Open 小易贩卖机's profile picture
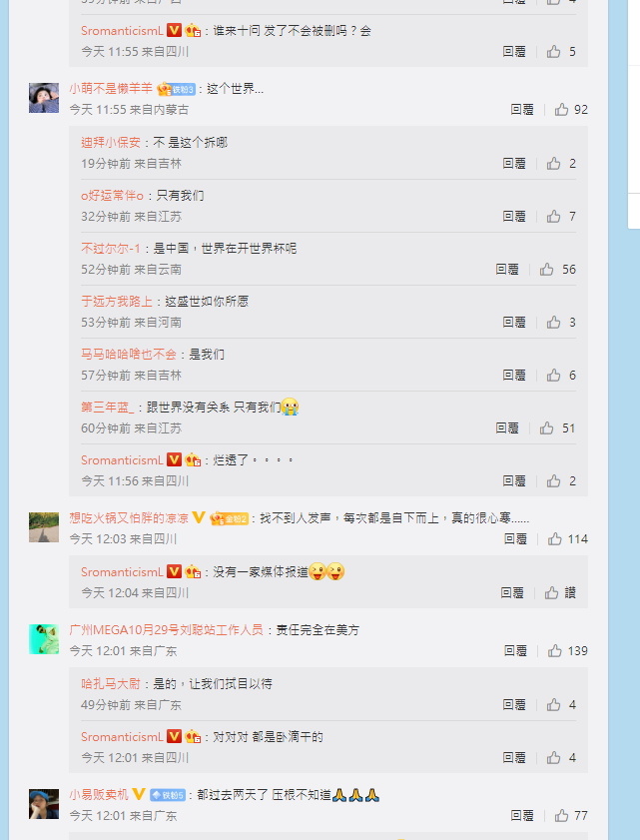Viewport: 640px width, 840px height. point(44,804)
